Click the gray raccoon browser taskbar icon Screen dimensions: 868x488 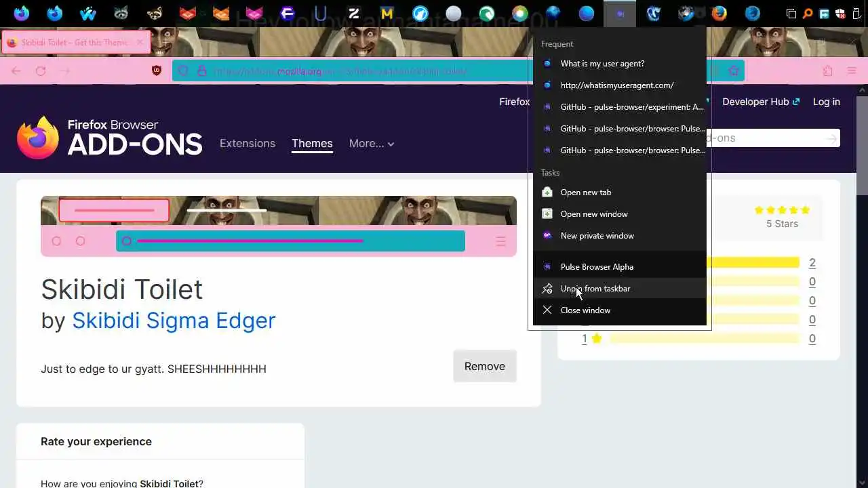click(121, 13)
